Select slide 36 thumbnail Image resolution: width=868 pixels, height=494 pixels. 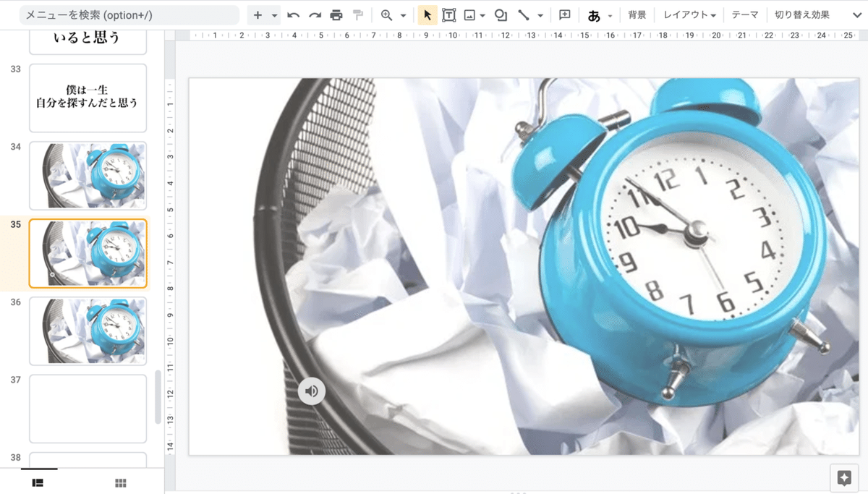88,331
